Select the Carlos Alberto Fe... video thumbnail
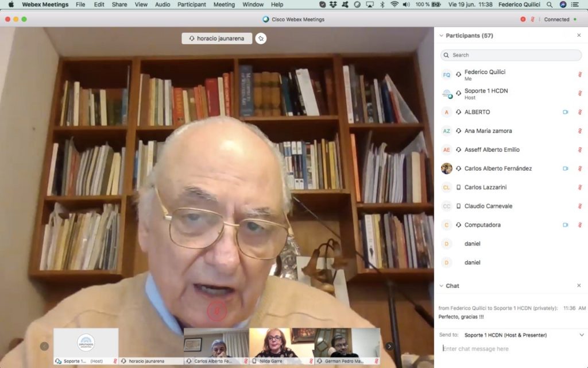 pyautogui.click(x=216, y=346)
